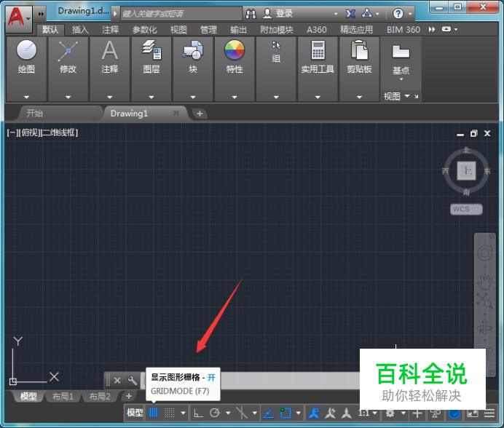
Task: Expand the 视图 (View) panel dropdown
Action: [x=406, y=96]
